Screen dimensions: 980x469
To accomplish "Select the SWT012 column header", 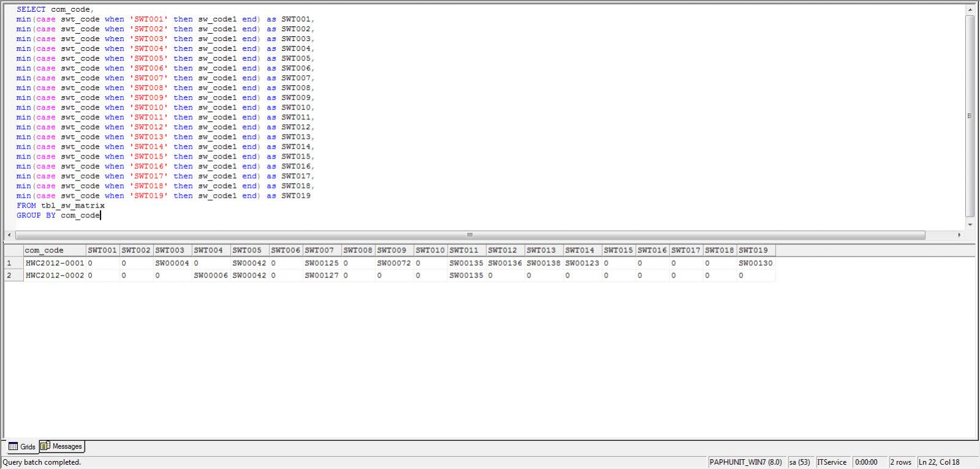I will pos(505,250).
